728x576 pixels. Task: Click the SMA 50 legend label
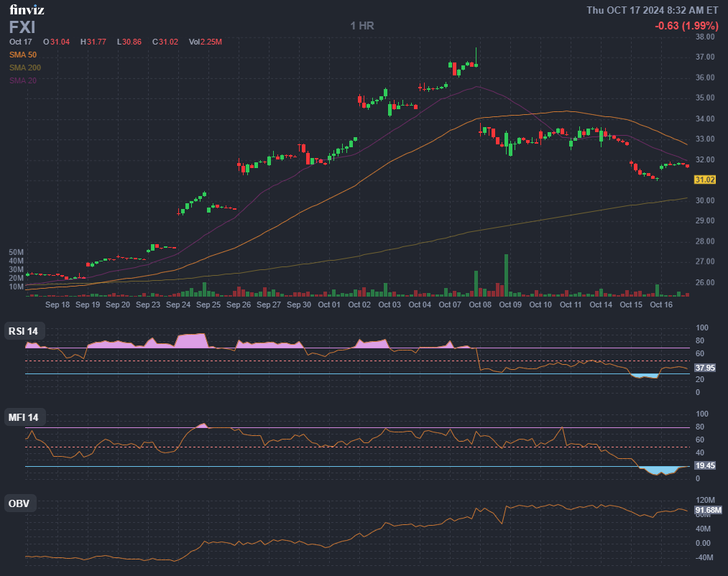22,55
